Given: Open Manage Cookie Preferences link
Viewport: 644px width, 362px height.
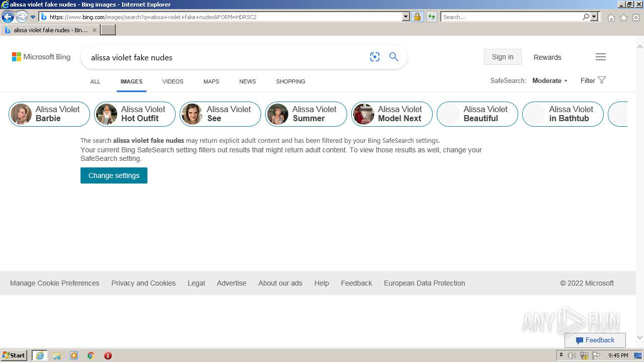Looking at the screenshot, I should [x=54, y=283].
